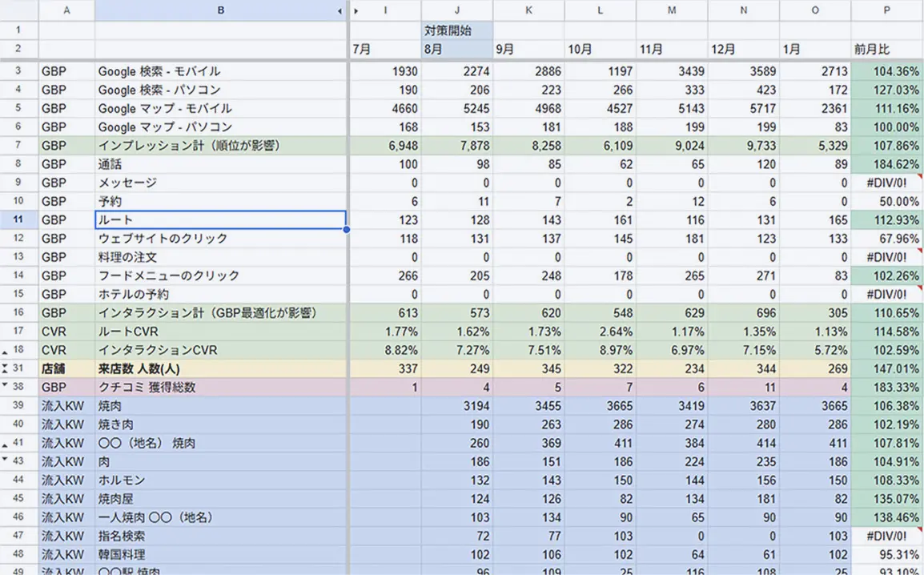Click the 5717 value in December column
This screenshot has width=924, height=575.
(x=744, y=108)
